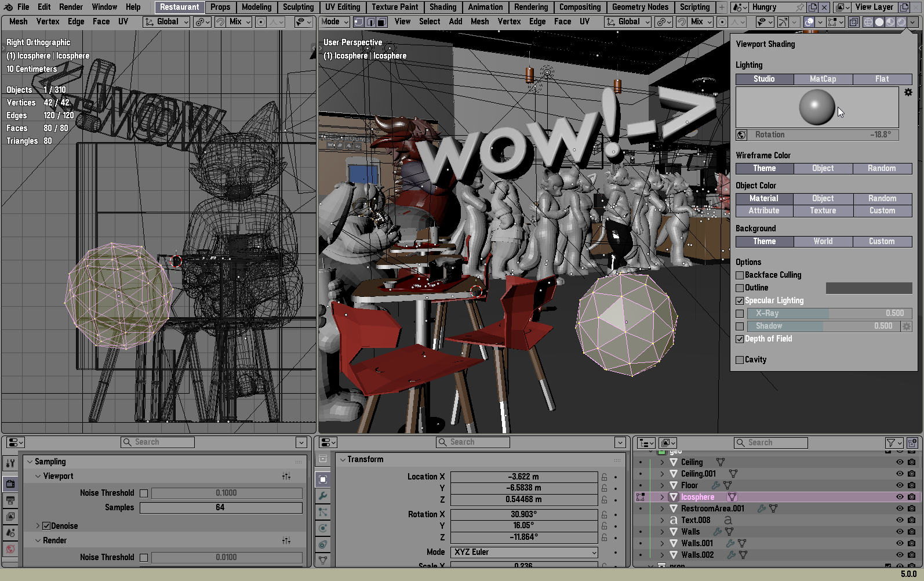Expand the Ceiling object in outliner
The image size is (924, 581).
[x=662, y=462]
